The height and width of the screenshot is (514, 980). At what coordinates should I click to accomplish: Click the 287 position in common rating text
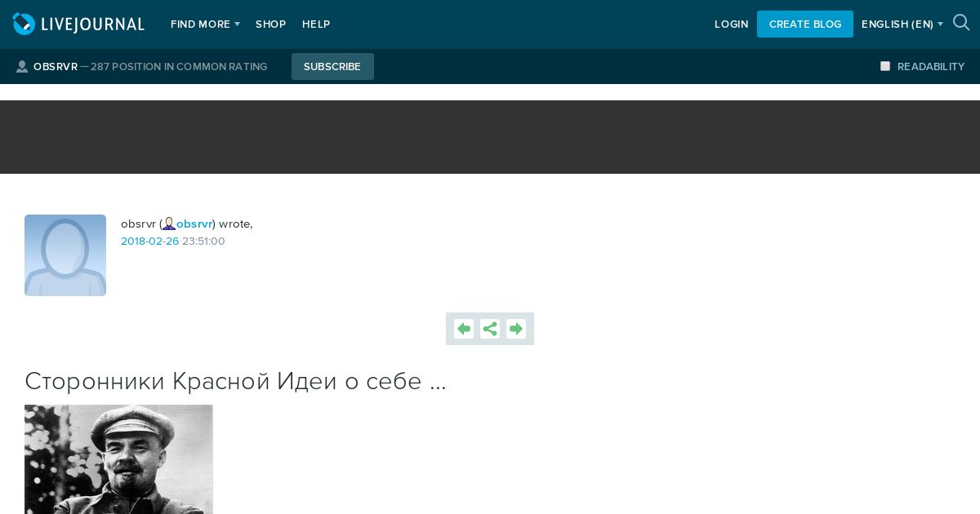pyautogui.click(x=179, y=67)
